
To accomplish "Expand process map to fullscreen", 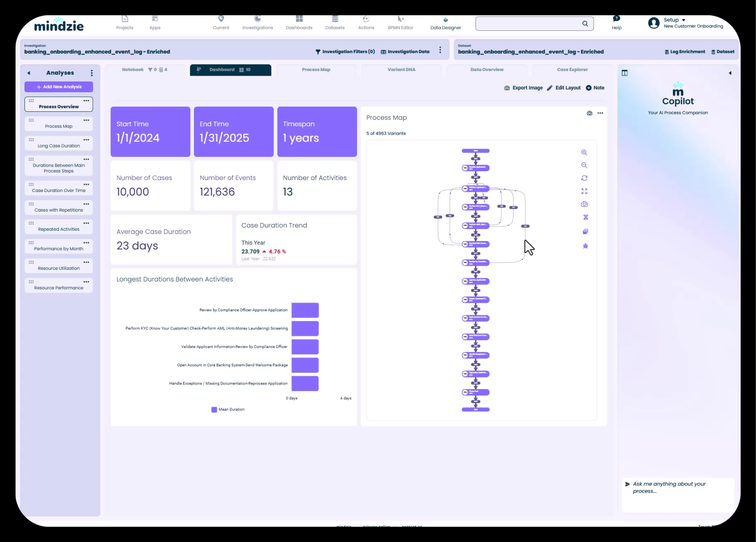I will [584, 191].
